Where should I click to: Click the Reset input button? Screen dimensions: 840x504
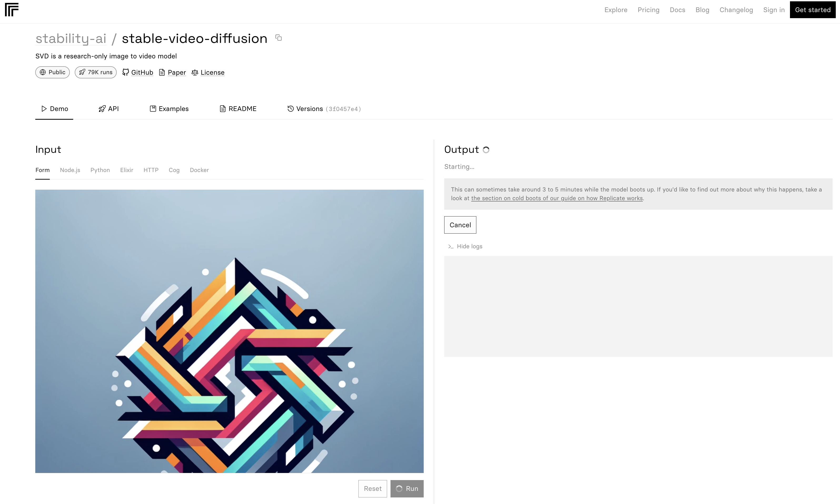[x=373, y=488]
